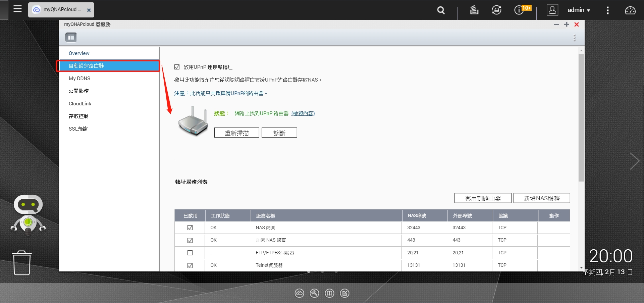The width and height of the screenshot is (644, 303).
Task: Toggle the sidebar panel layout icon
Action: (x=71, y=37)
